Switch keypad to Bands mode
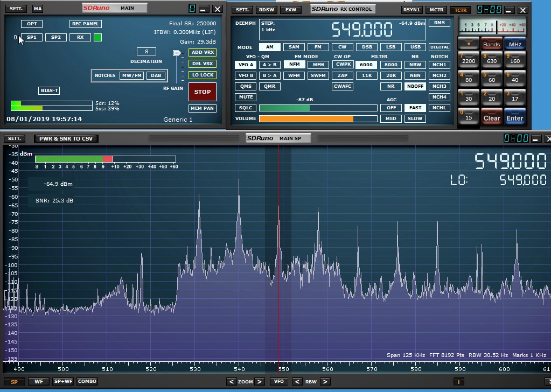The image size is (551, 392). tap(492, 44)
